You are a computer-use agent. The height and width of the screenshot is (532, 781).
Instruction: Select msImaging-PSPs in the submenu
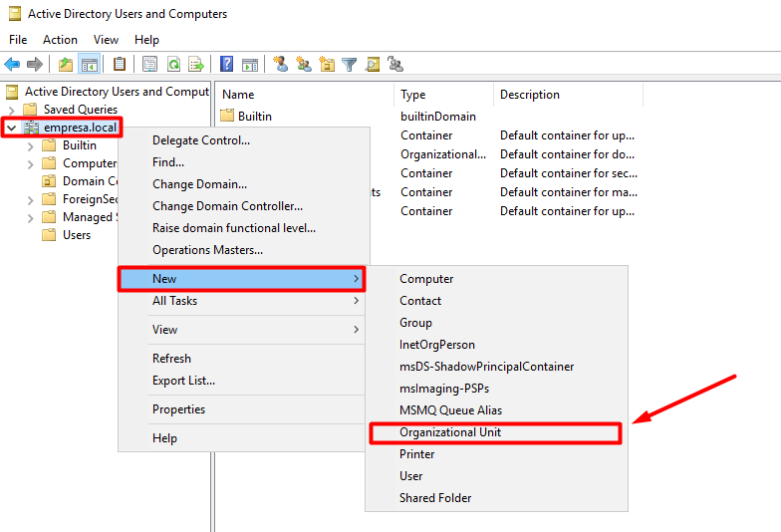(496, 389)
